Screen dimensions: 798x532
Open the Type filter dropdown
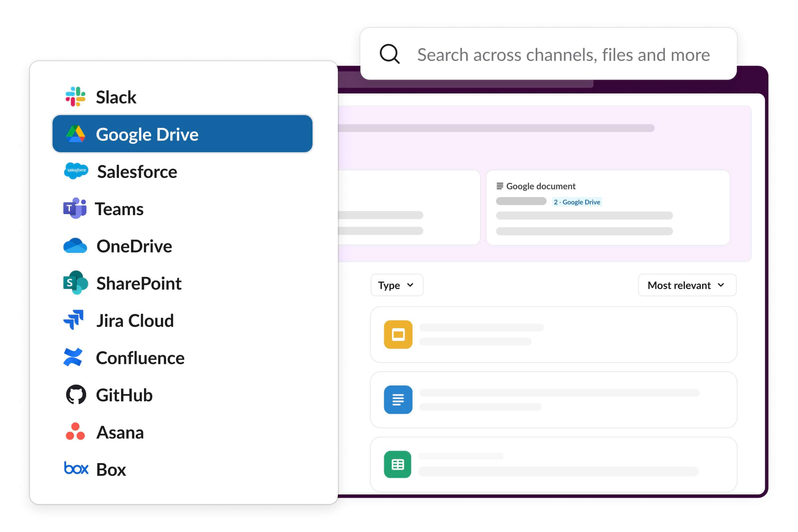point(396,285)
